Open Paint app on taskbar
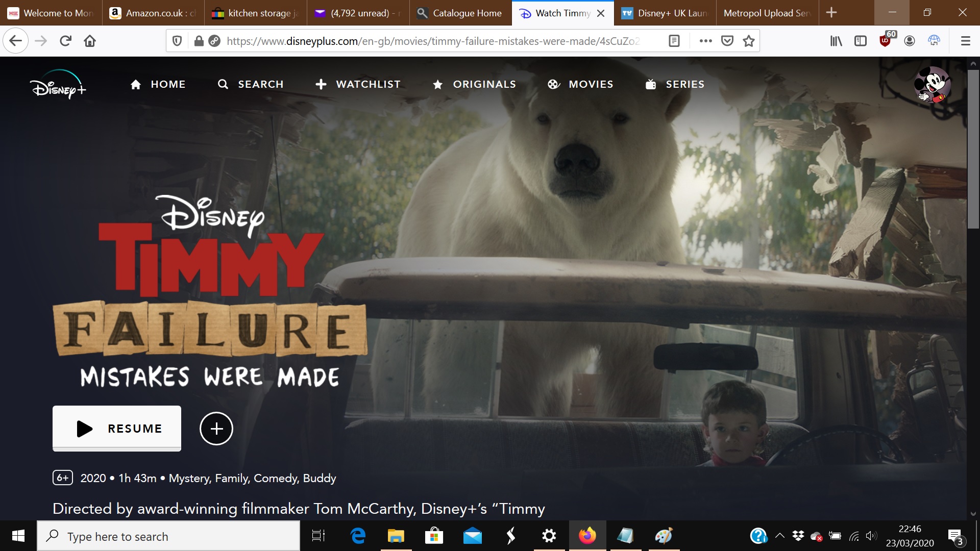980x551 pixels. 664,536
